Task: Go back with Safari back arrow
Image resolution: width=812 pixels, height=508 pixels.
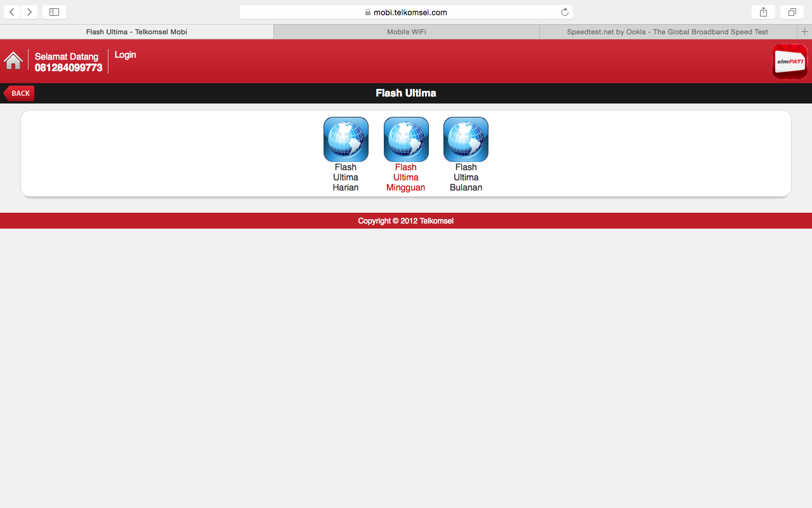Action: click(12, 12)
